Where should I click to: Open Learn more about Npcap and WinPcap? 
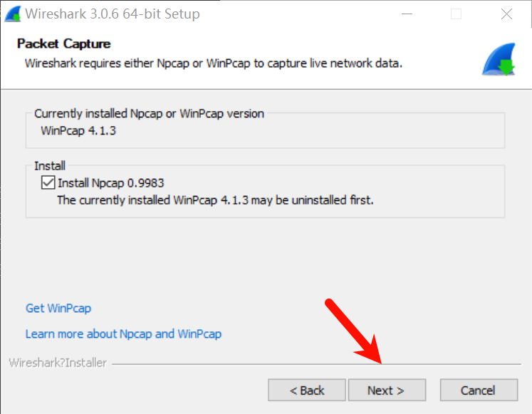point(123,334)
